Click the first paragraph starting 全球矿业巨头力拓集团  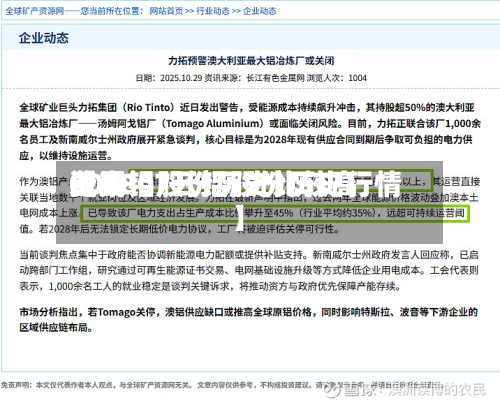(250, 131)
